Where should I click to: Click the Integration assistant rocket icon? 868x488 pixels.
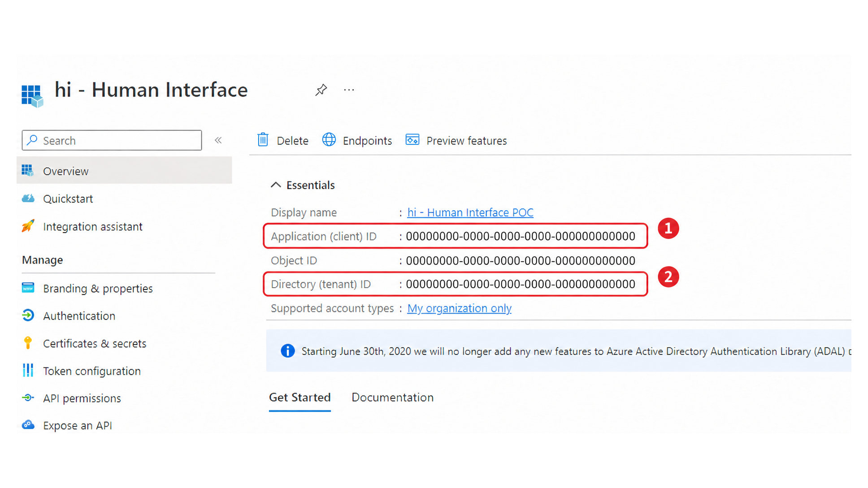click(x=28, y=226)
